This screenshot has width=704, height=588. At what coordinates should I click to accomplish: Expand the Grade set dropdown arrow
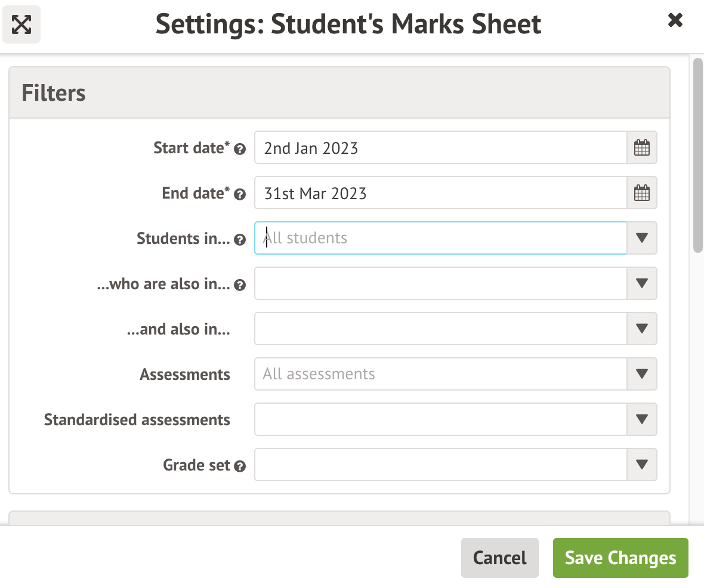pos(642,465)
